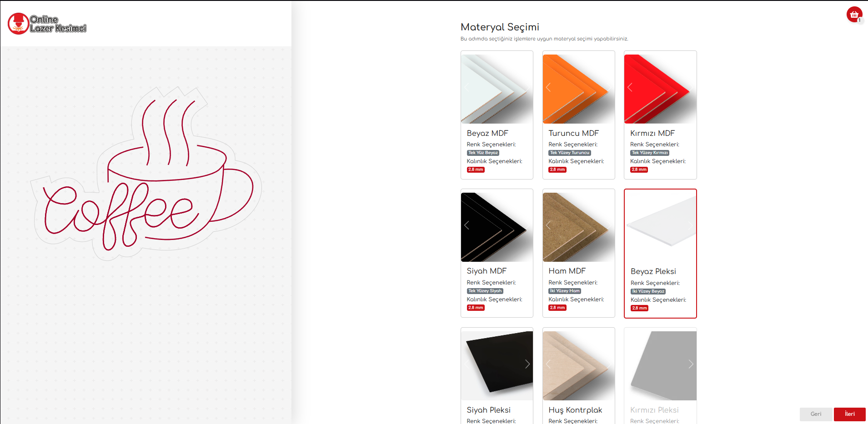Viewport: 868px width, 424px height.
Task: Click next image arrow on Siyah Pleksi
Action: pos(527,364)
